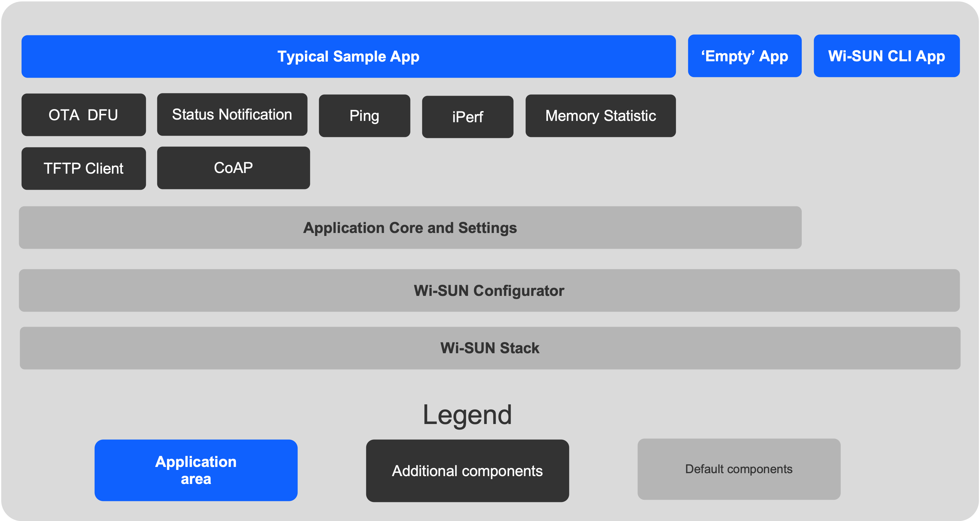The height and width of the screenshot is (521, 980).
Task: Click the TFTP Client component
Action: (84, 169)
